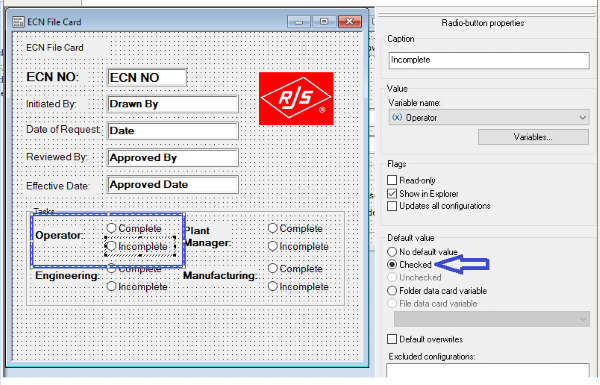Select the Plant Manager: bold label
Screen dimensions: 600x385
coord(208,237)
